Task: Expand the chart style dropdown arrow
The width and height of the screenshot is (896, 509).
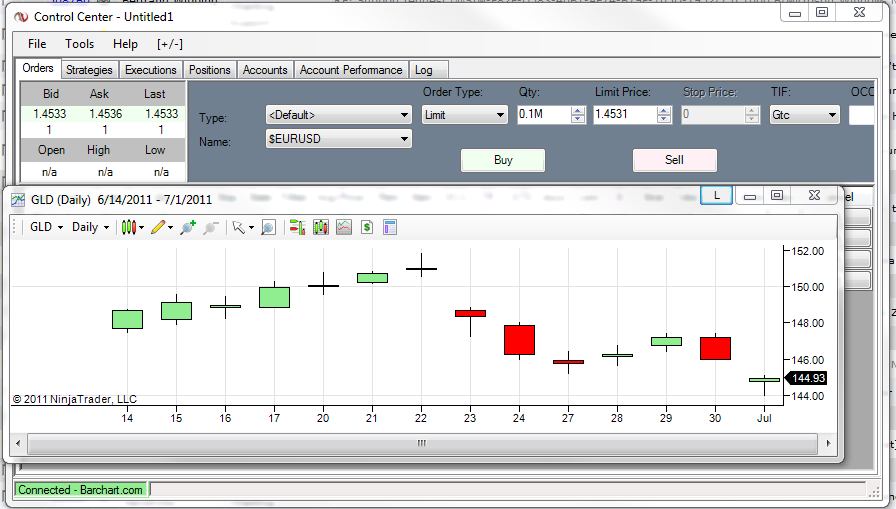Action: [142, 227]
